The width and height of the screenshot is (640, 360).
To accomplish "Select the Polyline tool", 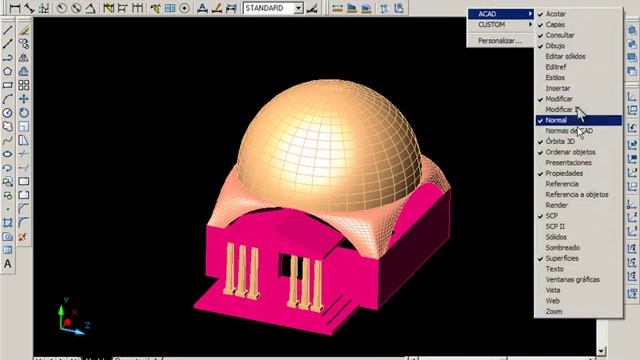I will pos(7,57).
